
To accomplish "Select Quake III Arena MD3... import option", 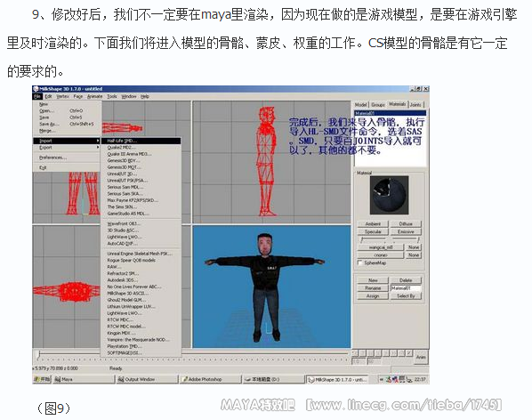I will click(x=141, y=154).
